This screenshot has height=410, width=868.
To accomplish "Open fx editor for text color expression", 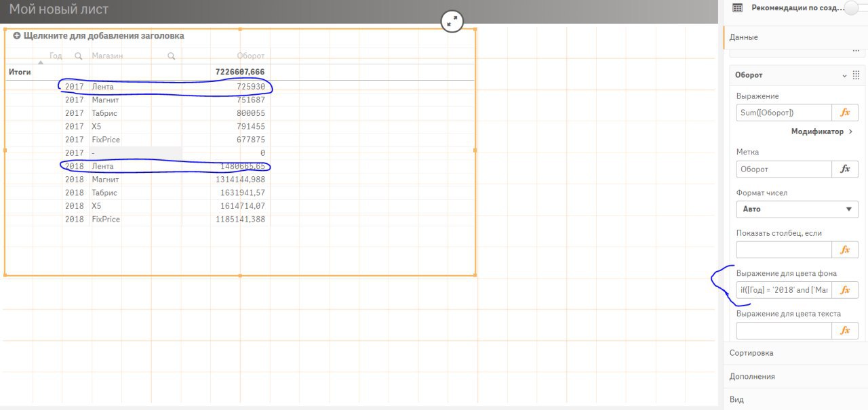I will [x=845, y=331].
